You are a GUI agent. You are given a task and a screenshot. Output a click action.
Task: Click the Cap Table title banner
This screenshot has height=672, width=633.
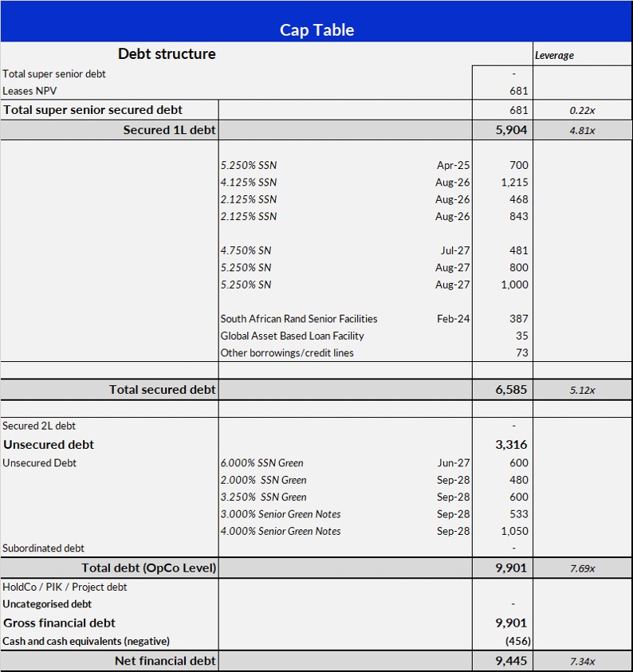click(316, 29)
